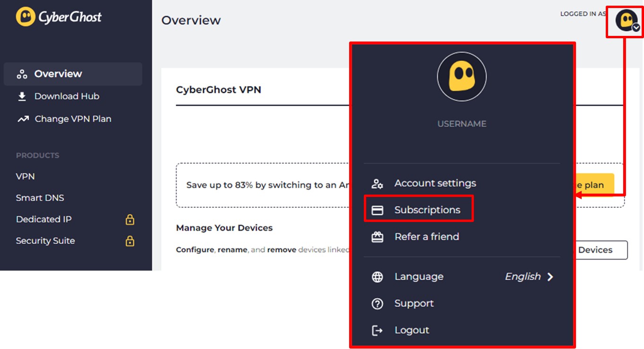The width and height of the screenshot is (644, 349).
Task: Click the lock icon next to Dedicated IP
Action: click(x=130, y=219)
